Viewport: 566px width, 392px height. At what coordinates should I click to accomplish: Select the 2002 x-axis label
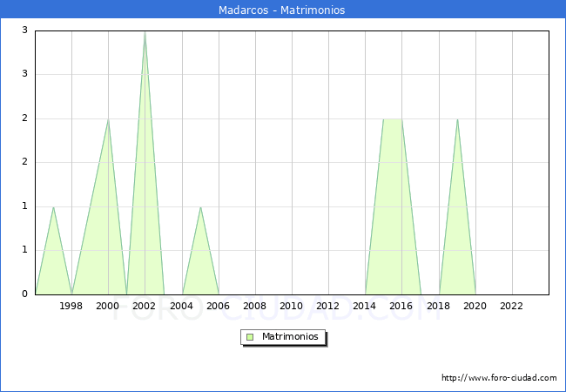[144, 306]
